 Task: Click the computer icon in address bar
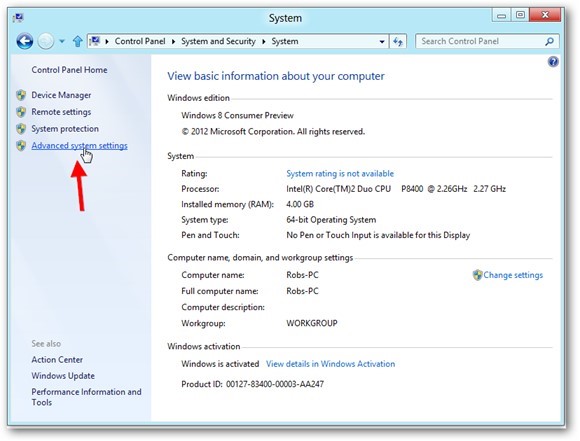tap(95, 41)
